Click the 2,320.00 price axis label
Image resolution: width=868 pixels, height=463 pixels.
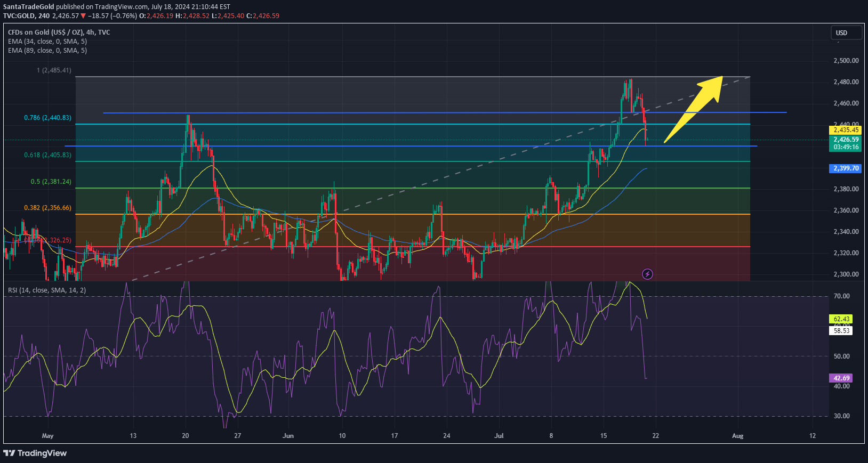[x=846, y=253]
